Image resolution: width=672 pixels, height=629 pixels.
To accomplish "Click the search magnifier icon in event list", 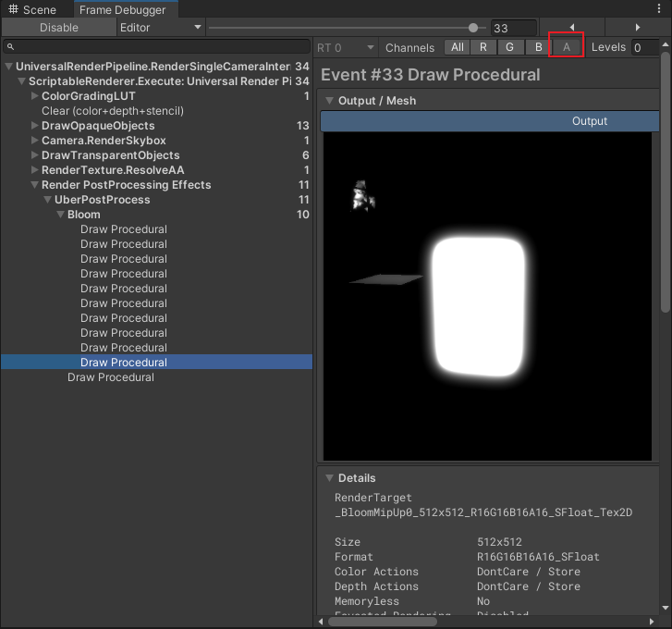I will (x=9, y=47).
